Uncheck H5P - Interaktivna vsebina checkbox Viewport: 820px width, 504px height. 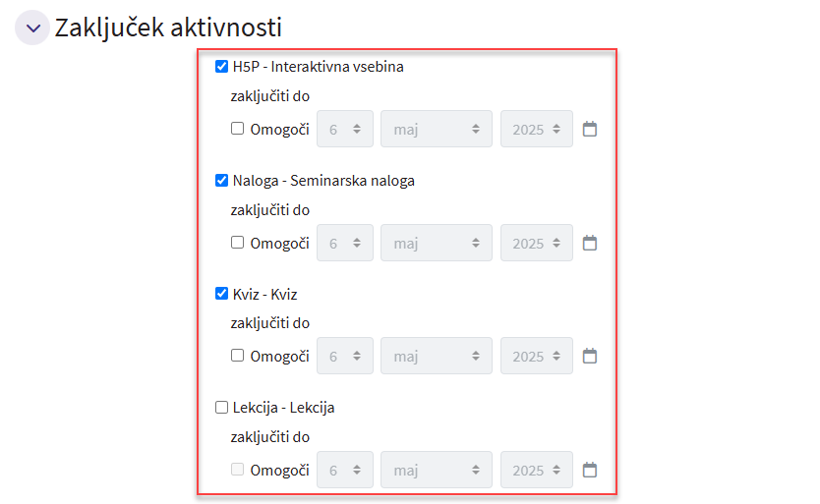pos(221,67)
